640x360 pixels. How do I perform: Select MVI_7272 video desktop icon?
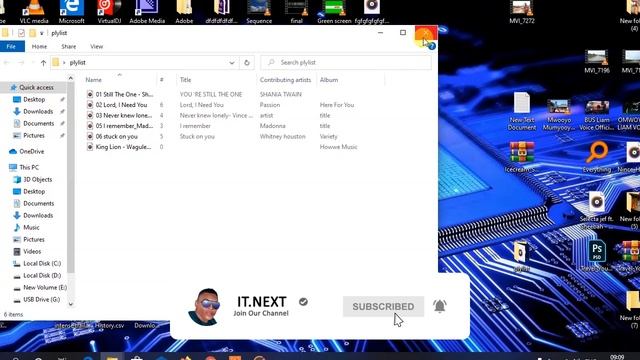coord(522,12)
